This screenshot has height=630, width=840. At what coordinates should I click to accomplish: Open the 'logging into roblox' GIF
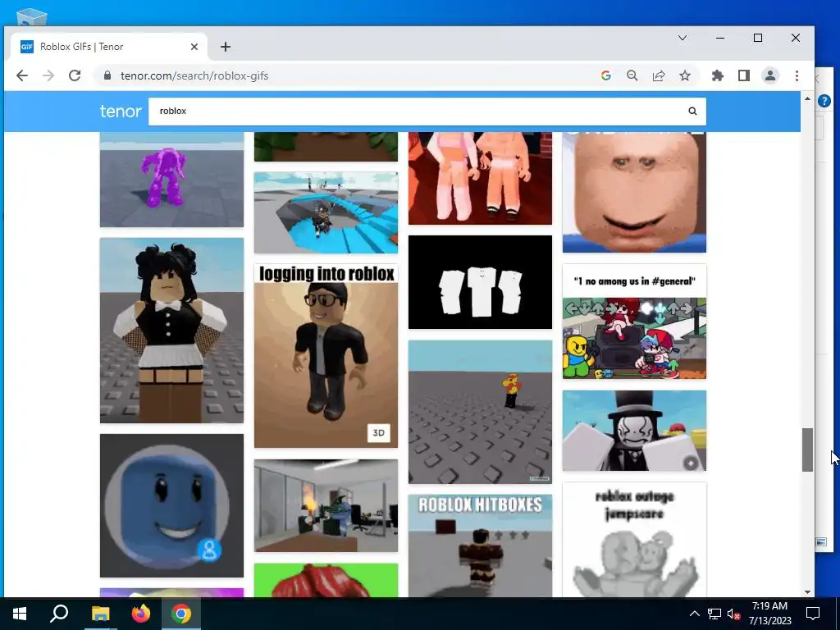[326, 356]
